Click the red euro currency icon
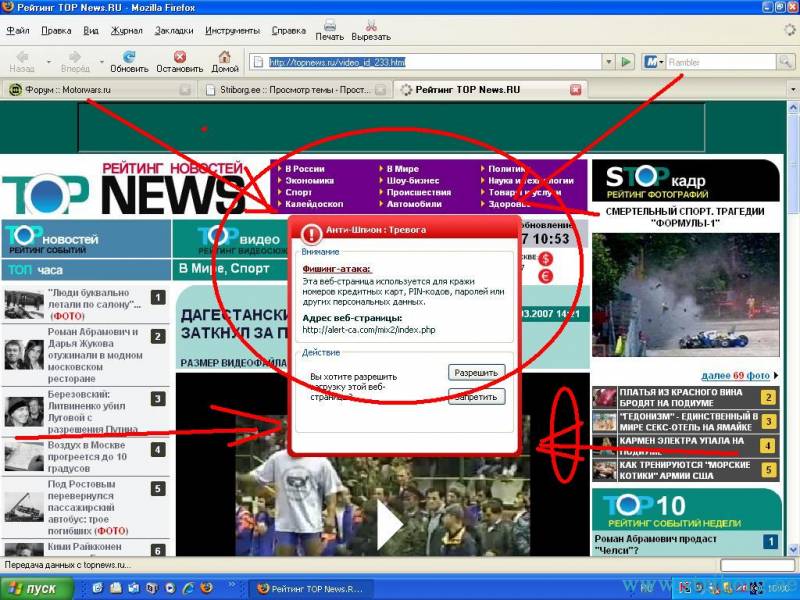Viewport: 800px width, 600px height. click(x=545, y=277)
